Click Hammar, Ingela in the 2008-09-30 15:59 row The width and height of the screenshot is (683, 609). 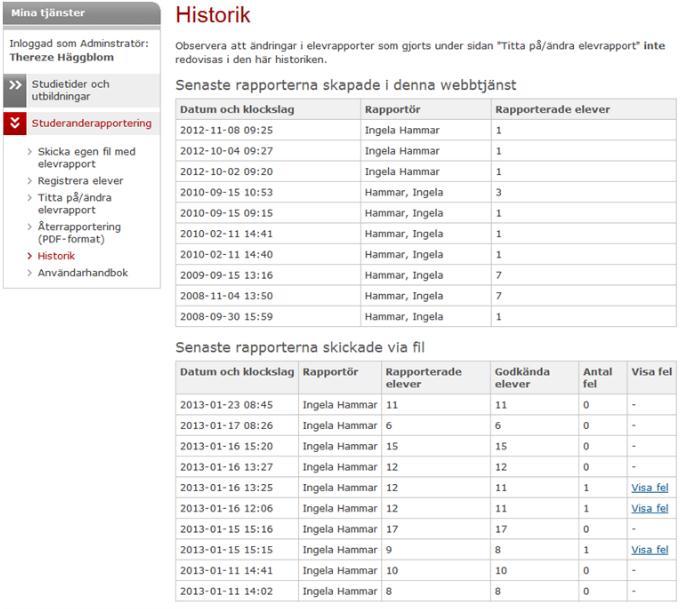pos(404,317)
